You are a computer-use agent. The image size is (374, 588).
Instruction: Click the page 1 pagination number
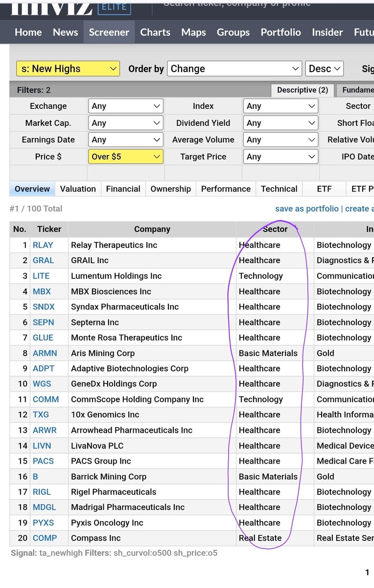point(368,572)
